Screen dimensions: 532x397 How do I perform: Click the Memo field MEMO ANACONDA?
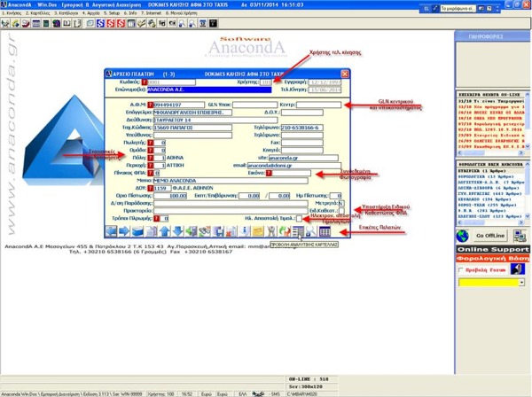tap(231, 181)
